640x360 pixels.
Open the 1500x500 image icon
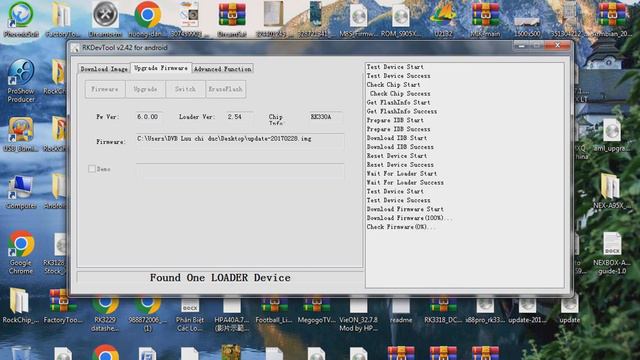527,24
